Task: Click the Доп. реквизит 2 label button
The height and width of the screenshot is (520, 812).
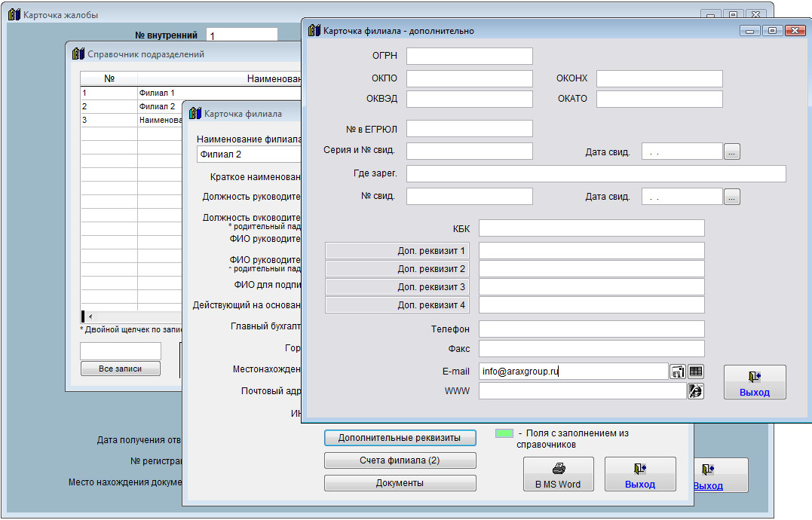Action: [397, 269]
